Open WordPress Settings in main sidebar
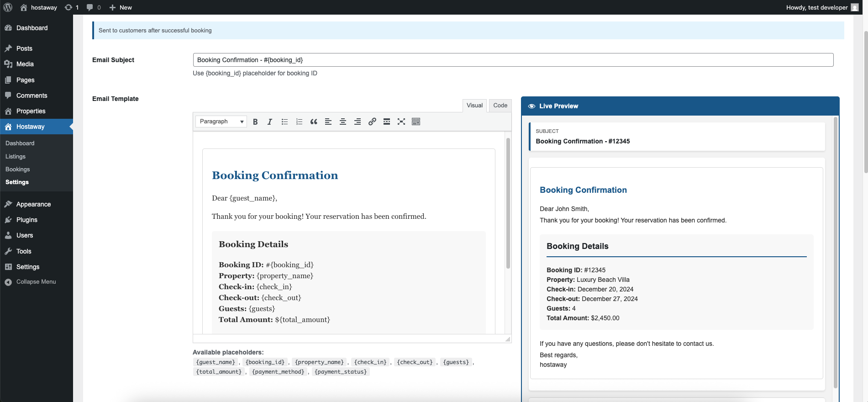The width and height of the screenshot is (868, 402). [37, 267]
